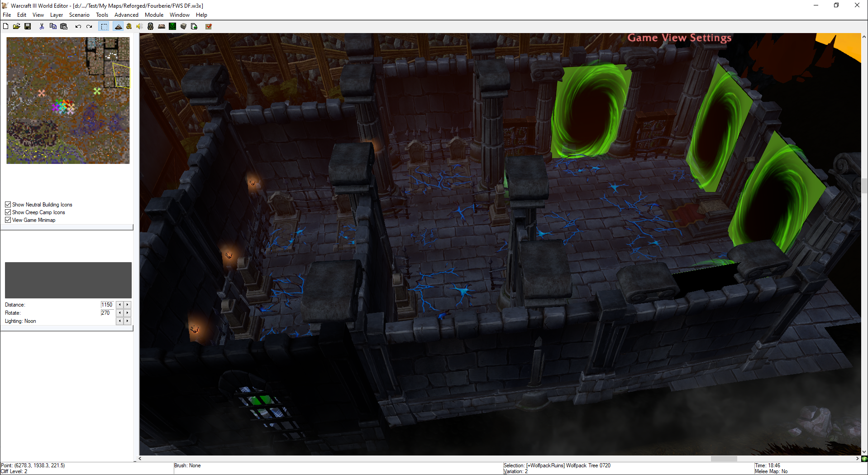The height and width of the screenshot is (475, 868).
Task: Open the Advanced menu
Action: coord(126,15)
